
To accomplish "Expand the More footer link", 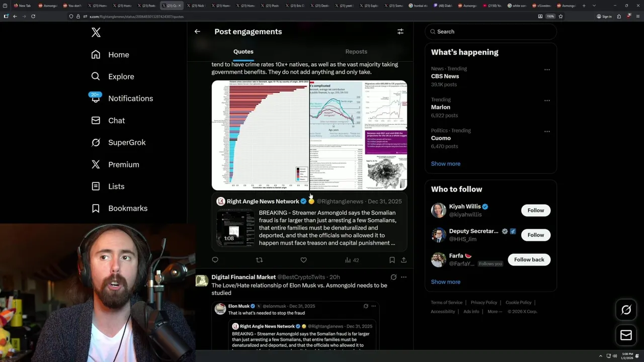I will tap(495, 311).
